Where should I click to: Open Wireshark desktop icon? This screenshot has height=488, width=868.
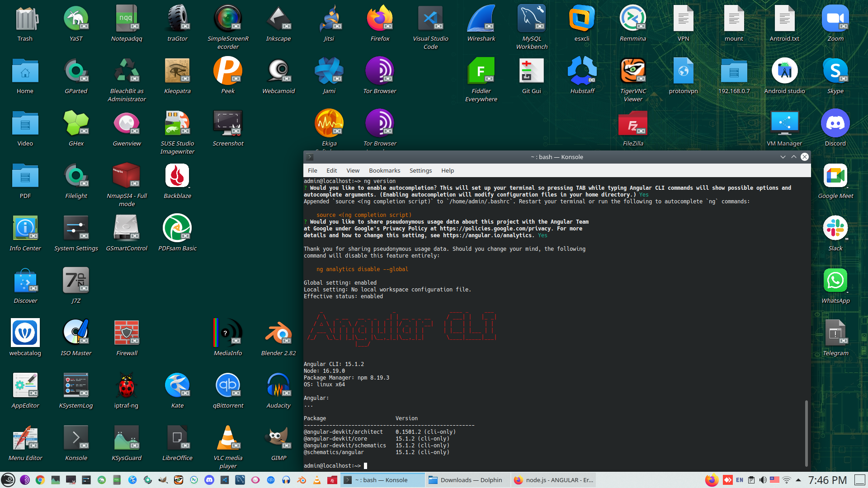481,20
